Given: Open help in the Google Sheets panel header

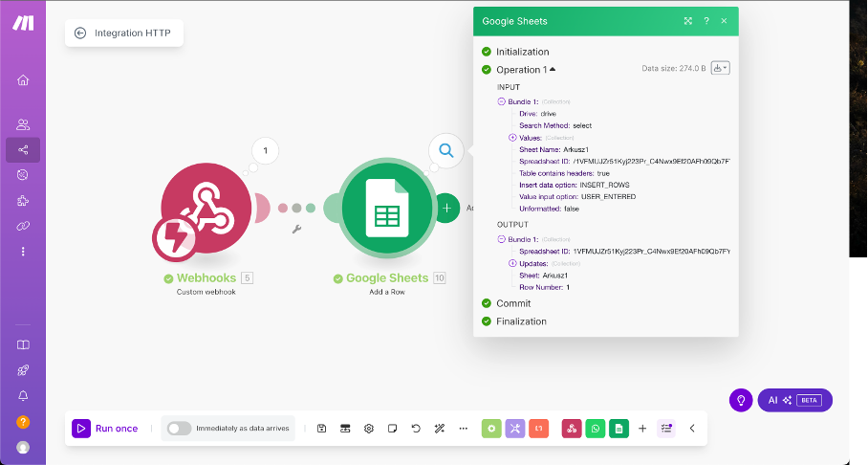Looking at the screenshot, I should (x=706, y=21).
